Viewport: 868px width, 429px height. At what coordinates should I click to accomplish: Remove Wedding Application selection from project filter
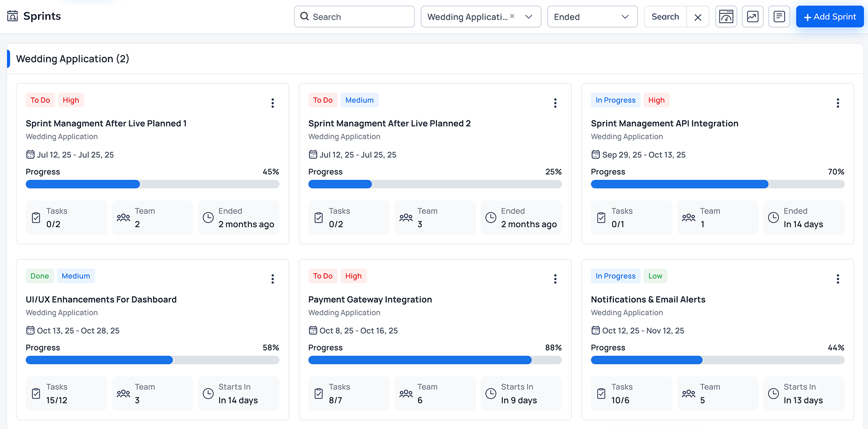pyautogui.click(x=512, y=16)
